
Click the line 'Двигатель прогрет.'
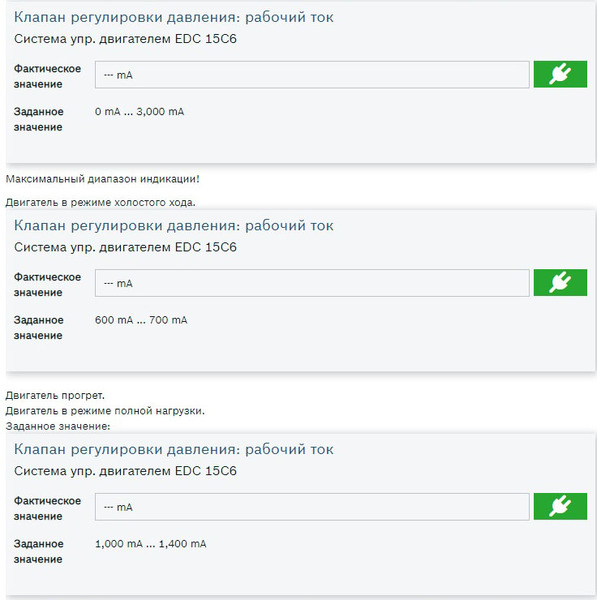(55, 395)
